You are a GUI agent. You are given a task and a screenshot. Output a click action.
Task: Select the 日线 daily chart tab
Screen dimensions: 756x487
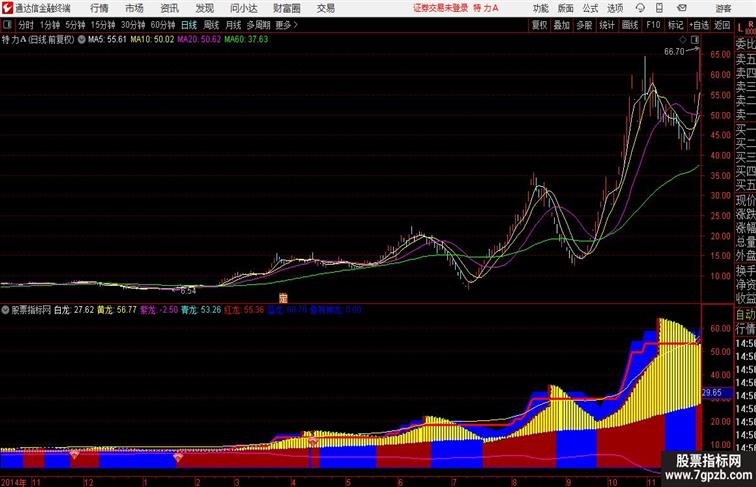click(189, 25)
